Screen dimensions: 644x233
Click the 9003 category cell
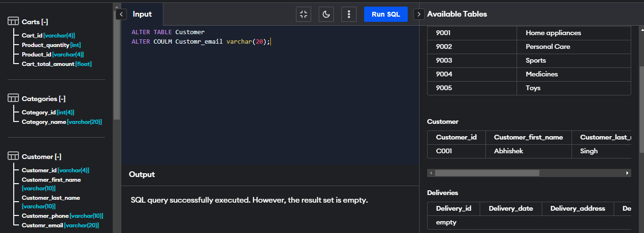(472, 60)
